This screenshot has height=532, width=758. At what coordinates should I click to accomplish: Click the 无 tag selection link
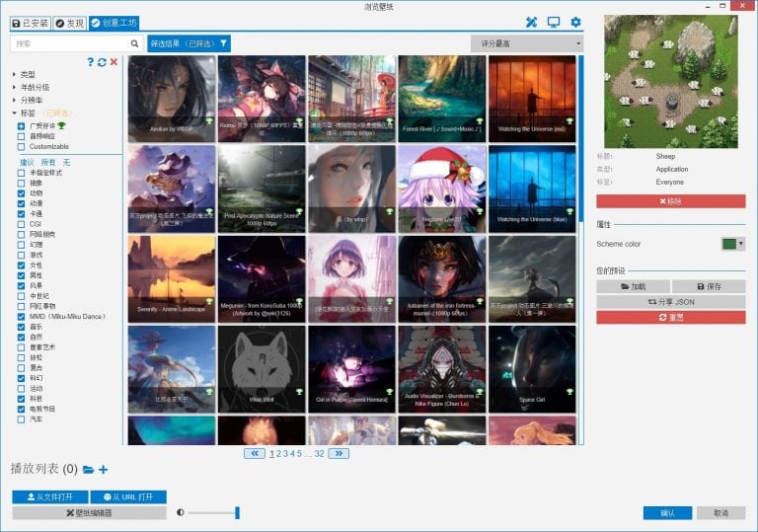[x=66, y=162]
